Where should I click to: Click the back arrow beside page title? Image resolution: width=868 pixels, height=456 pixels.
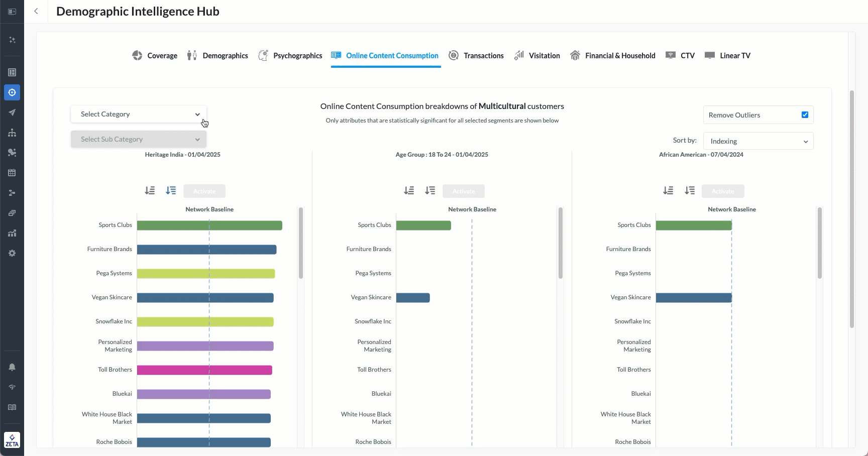(x=36, y=11)
